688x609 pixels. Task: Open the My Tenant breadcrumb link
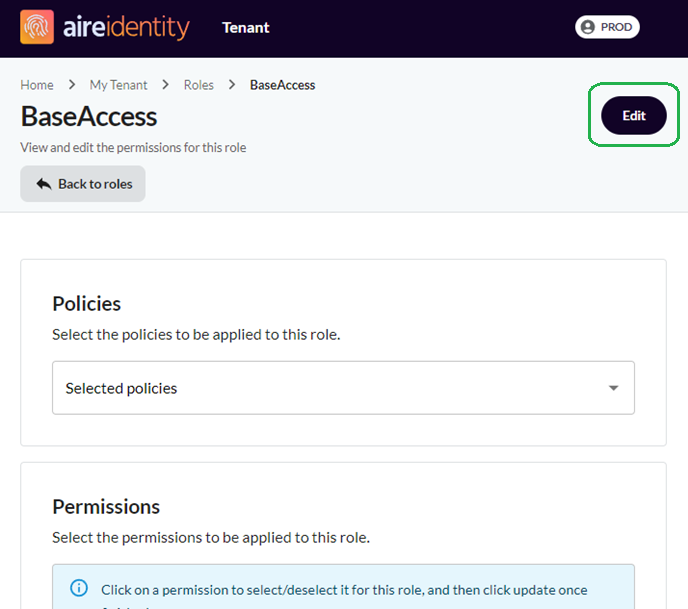[118, 85]
